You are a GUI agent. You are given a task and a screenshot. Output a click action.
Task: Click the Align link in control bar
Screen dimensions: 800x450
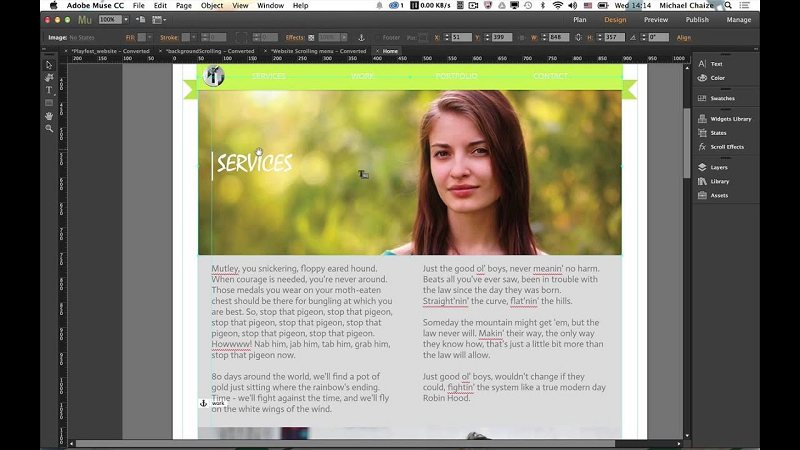click(684, 37)
